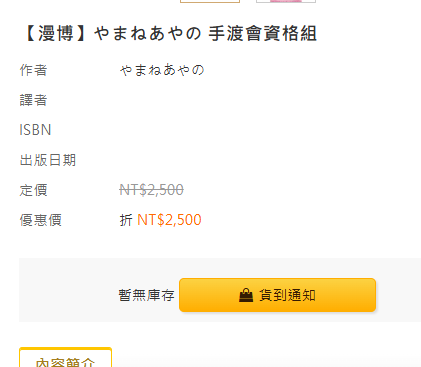Image resolution: width=421 pixels, height=367 pixels.
Task: Click the 優惠價 field label
Action: click(40, 220)
